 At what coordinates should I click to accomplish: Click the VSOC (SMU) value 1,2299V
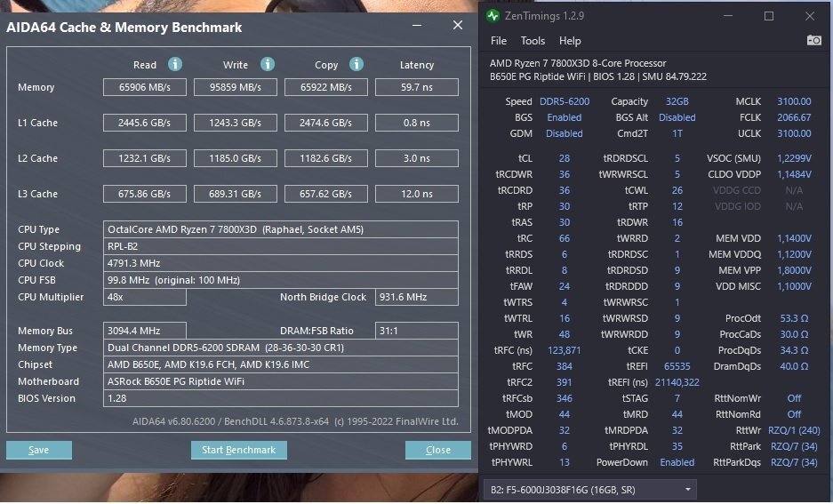pyautogui.click(x=794, y=158)
